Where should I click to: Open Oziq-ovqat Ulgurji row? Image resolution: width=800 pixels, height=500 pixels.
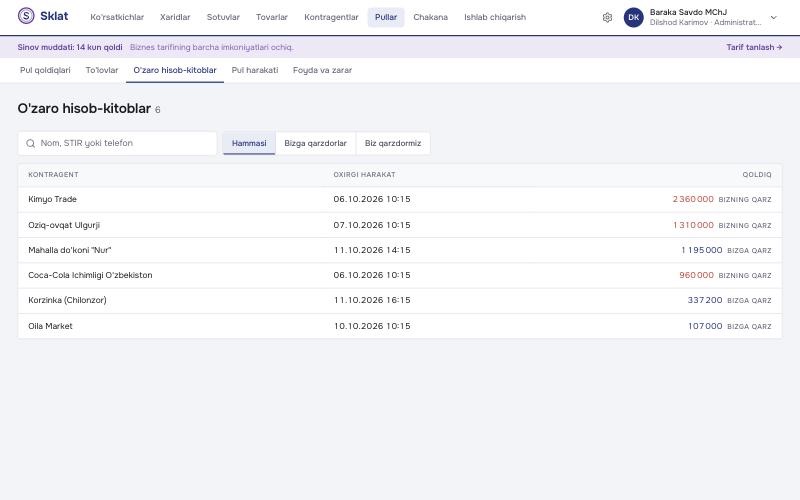click(x=399, y=225)
